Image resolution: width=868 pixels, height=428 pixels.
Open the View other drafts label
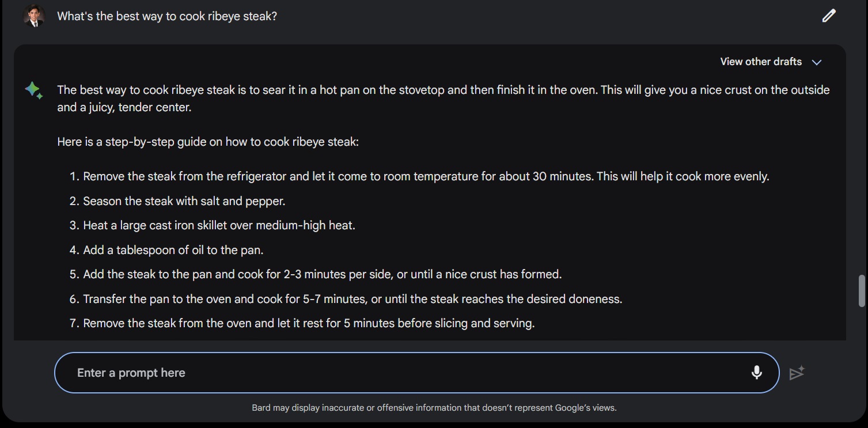pos(760,62)
